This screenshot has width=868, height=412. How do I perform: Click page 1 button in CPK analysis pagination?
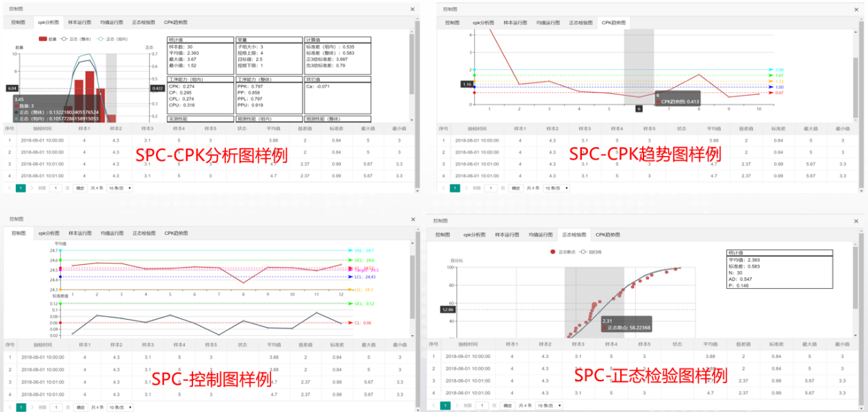(x=21, y=188)
